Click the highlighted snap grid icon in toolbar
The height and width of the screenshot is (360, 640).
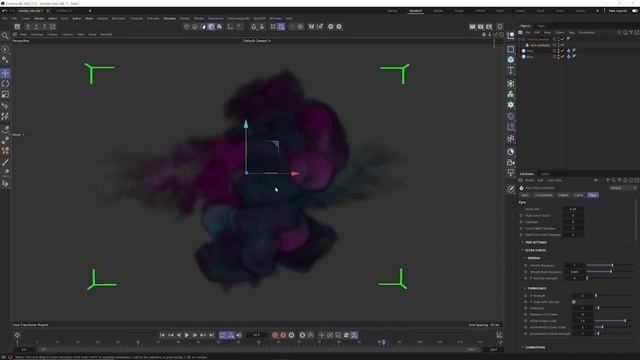pyautogui.click(x=281, y=27)
